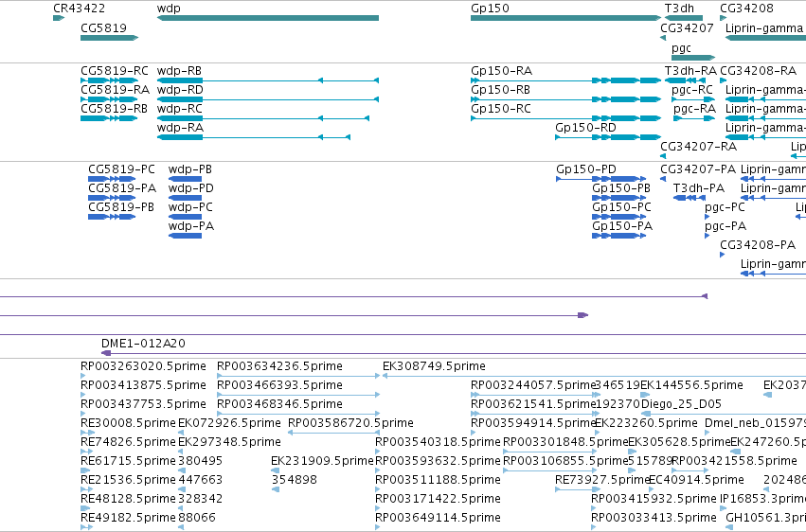Select transcript CG5819-RC
Image resolution: width=806 pixels, height=532 pixels.
pyautogui.click(x=110, y=80)
